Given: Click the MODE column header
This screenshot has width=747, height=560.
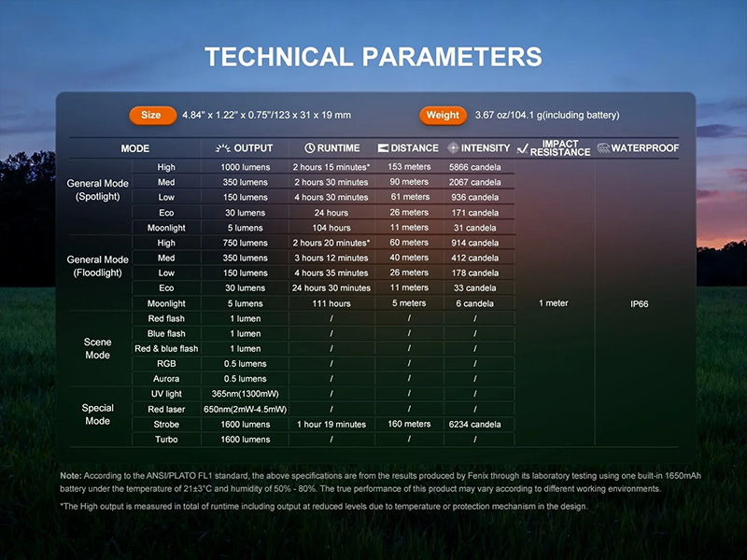Looking at the screenshot, I should point(134,147).
